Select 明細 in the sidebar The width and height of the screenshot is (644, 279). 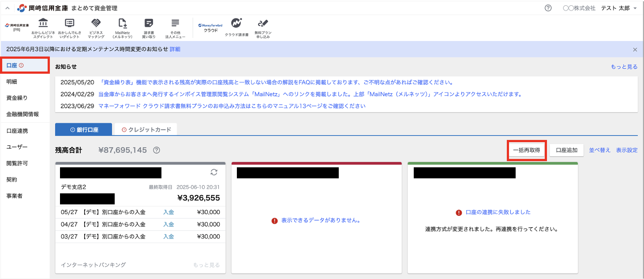[x=25, y=82]
